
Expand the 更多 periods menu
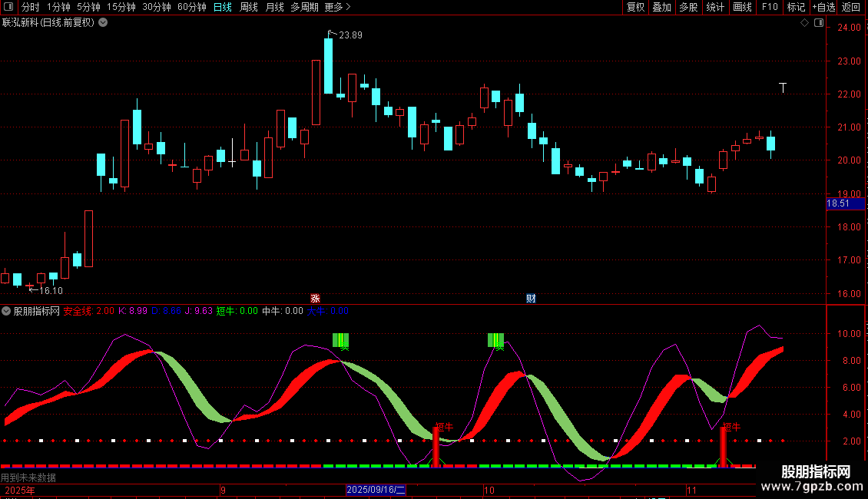tap(338, 7)
